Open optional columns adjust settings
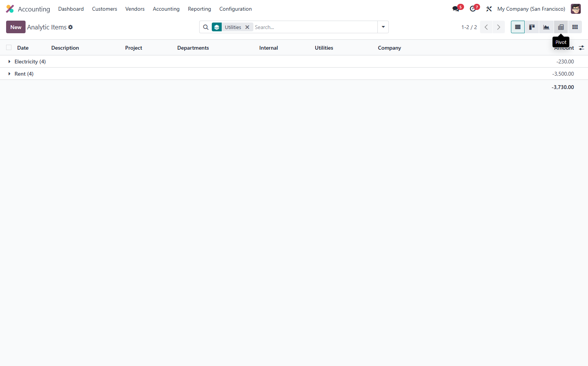The height and width of the screenshot is (366, 588). [582, 48]
